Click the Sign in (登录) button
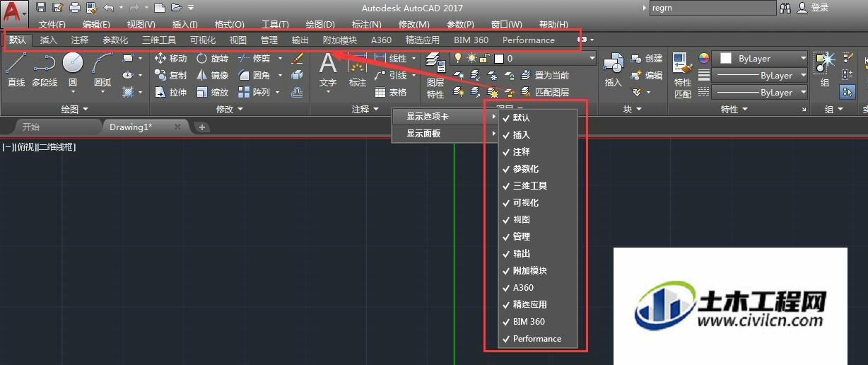The width and height of the screenshot is (868, 365). click(813, 8)
